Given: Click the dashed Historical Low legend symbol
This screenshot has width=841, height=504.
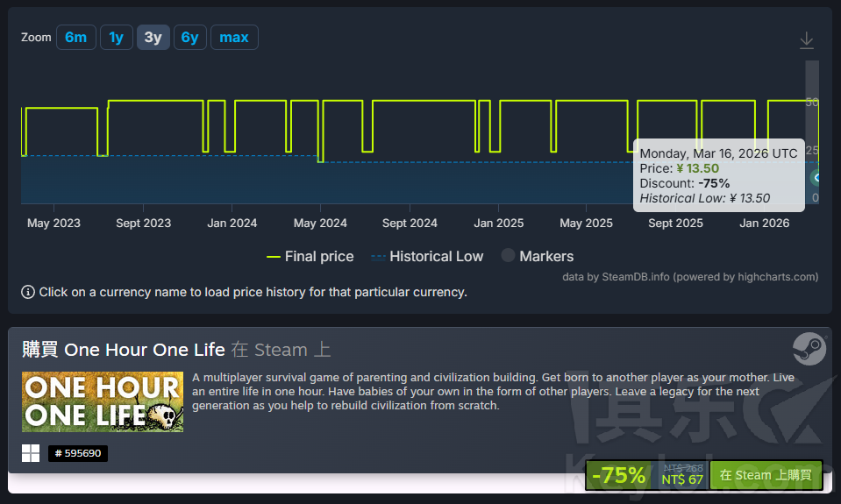Looking at the screenshot, I should pos(378,257).
